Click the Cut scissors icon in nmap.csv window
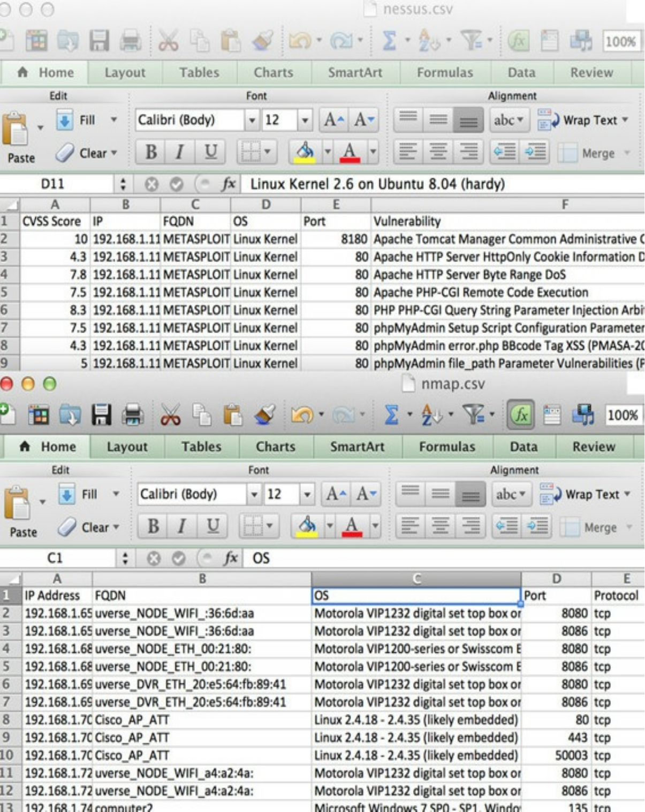 point(170,415)
